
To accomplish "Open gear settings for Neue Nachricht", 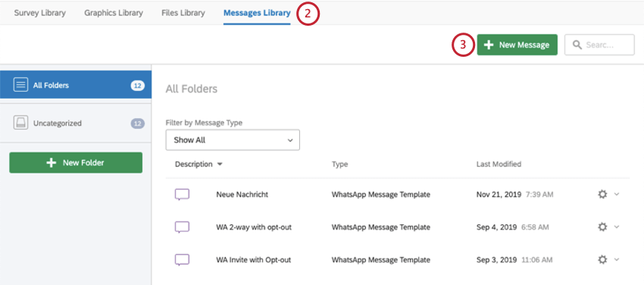I will [x=602, y=194].
